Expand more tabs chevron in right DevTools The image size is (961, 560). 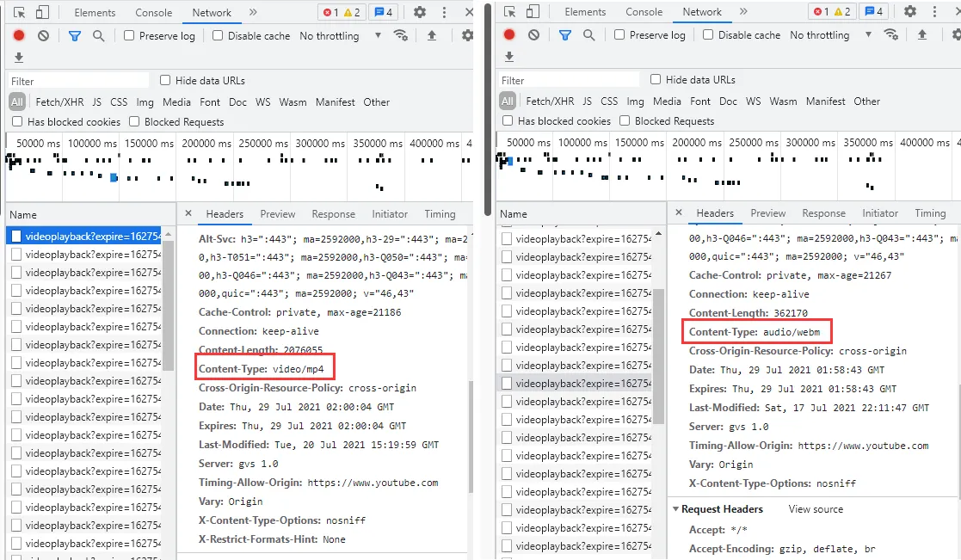[x=743, y=12]
